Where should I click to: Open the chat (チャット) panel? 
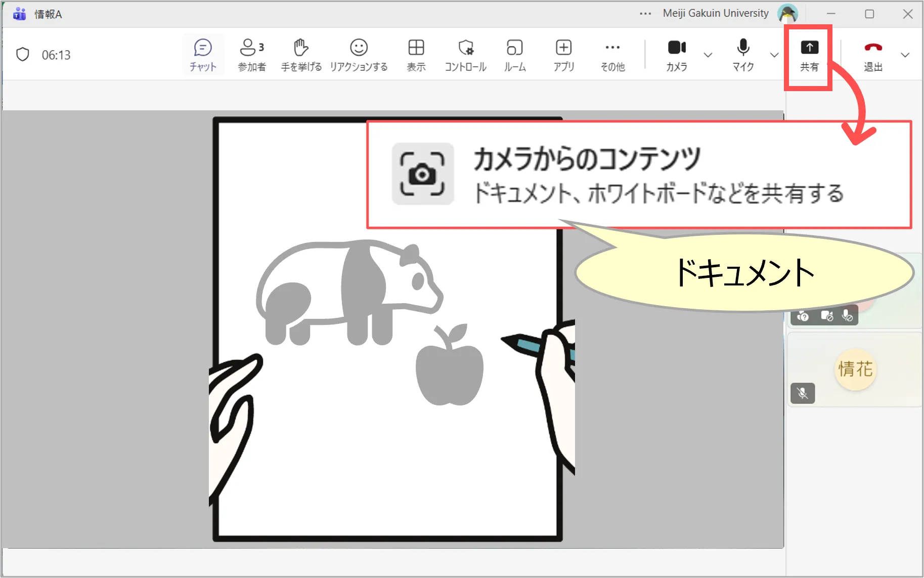tap(203, 55)
